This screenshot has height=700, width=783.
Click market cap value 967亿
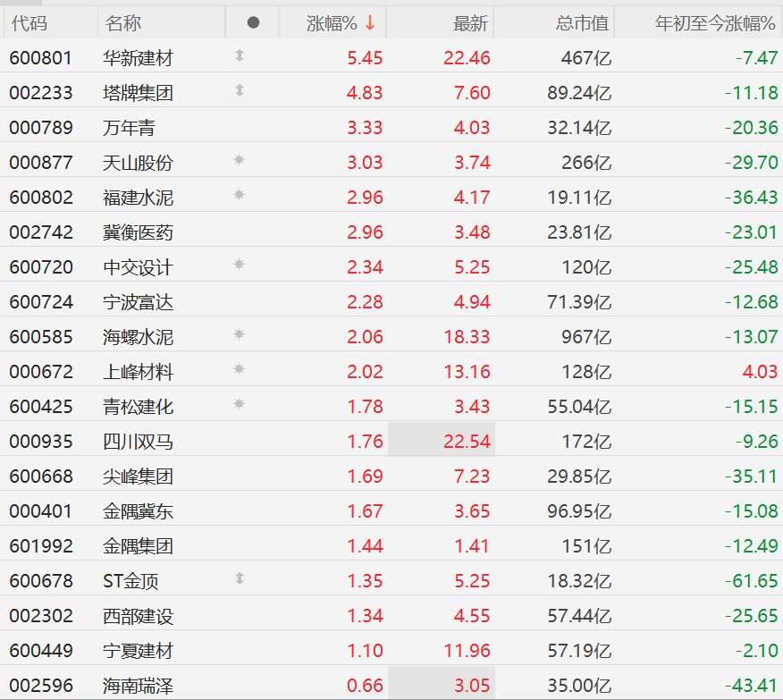point(586,337)
